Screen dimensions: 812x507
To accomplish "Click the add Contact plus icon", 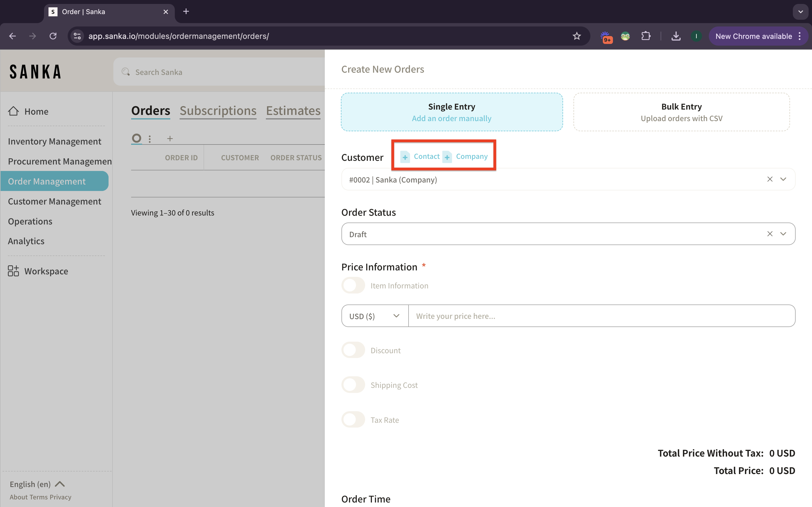I will coord(405,157).
